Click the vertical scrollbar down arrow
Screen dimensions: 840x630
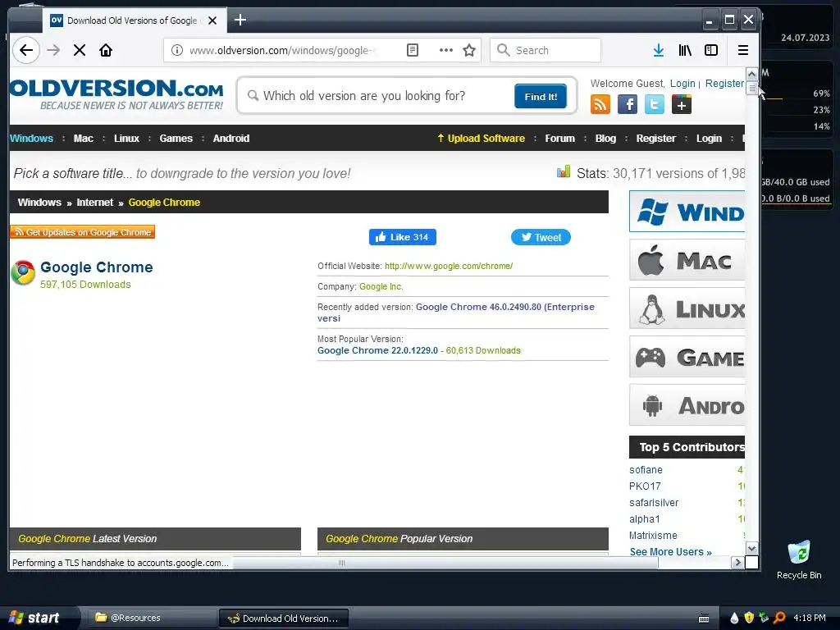click(751, 549)
